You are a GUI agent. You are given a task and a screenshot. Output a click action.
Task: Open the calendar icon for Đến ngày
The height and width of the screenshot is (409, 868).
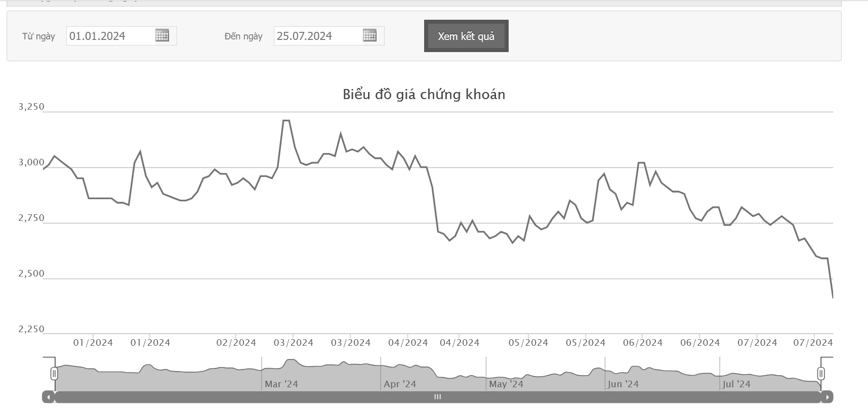tap(369, 35)
